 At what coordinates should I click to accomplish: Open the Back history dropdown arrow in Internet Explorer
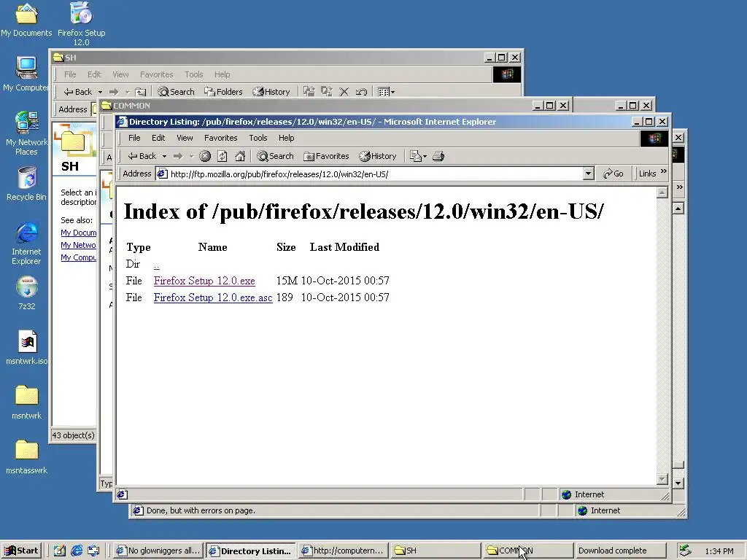(164, 156)
